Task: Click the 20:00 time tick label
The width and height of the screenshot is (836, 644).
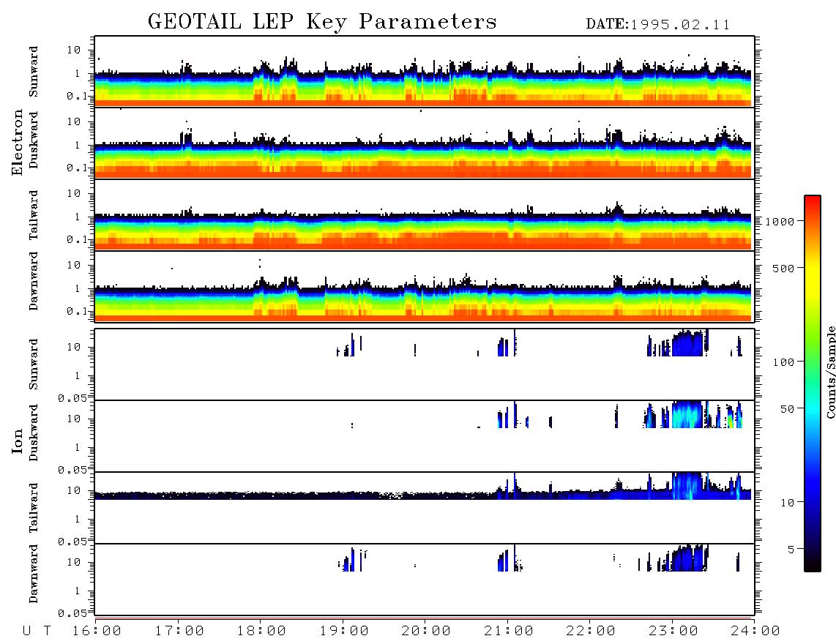Action: [427, 632]
